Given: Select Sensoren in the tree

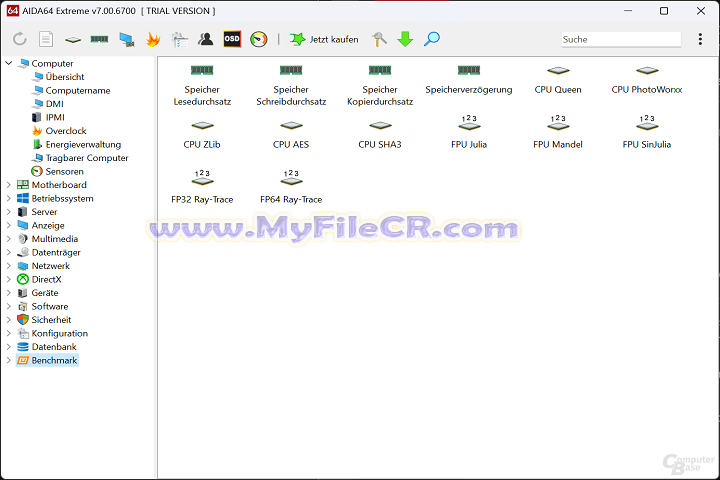Looking at the screenshot, I should tap(57, 171).
